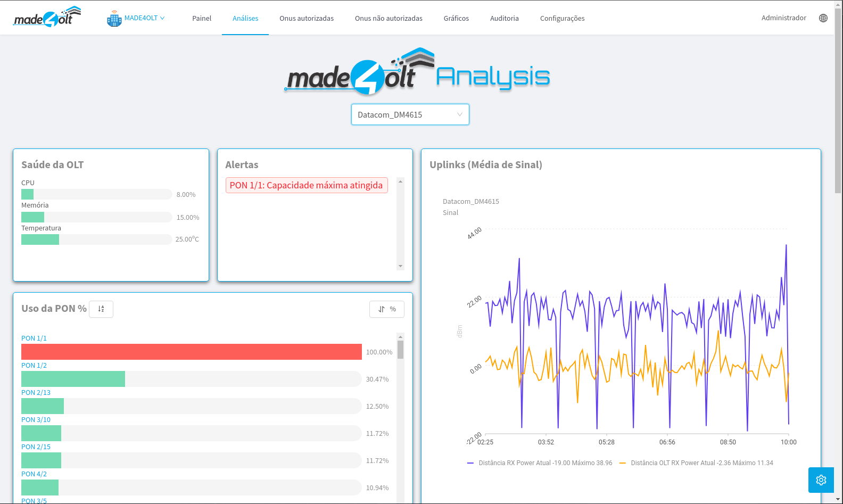Open the Gráficos menu item
Screen dimensions: 843x504
tap(456, 18)
